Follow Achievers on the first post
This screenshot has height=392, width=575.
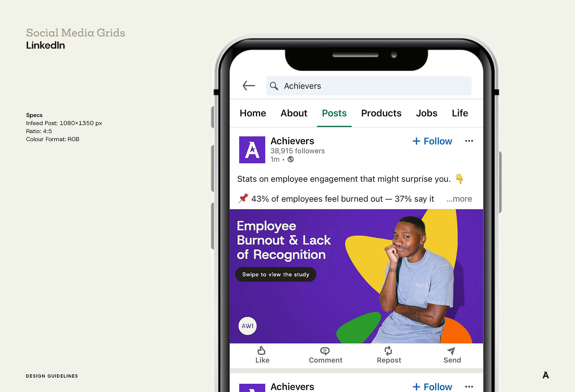[432, 141]
